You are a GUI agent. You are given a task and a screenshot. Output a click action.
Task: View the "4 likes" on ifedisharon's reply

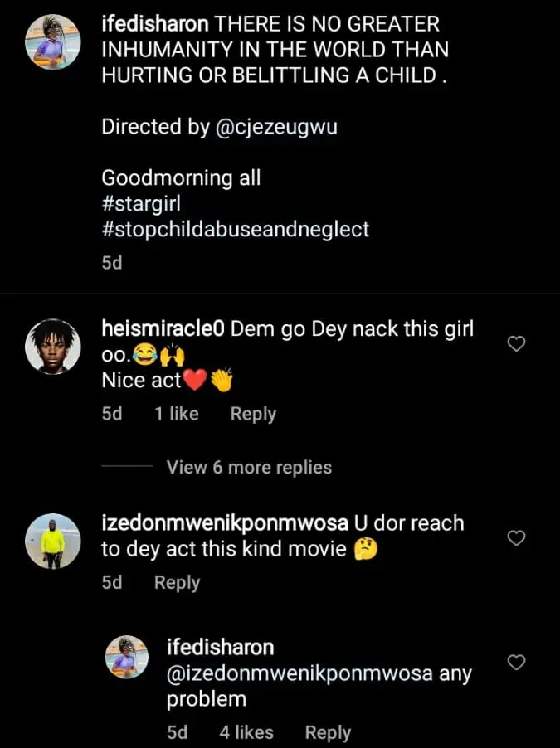(x=246, y=732)
